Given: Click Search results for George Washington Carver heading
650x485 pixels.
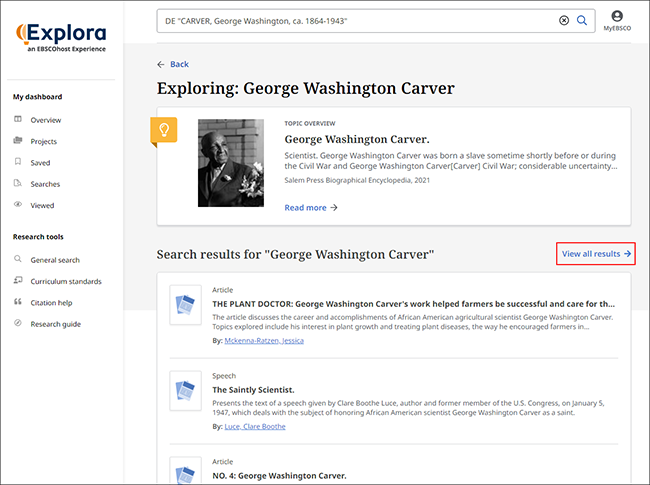Looking at the screenshot, I should pyautogui.click(x=295, y=254).
